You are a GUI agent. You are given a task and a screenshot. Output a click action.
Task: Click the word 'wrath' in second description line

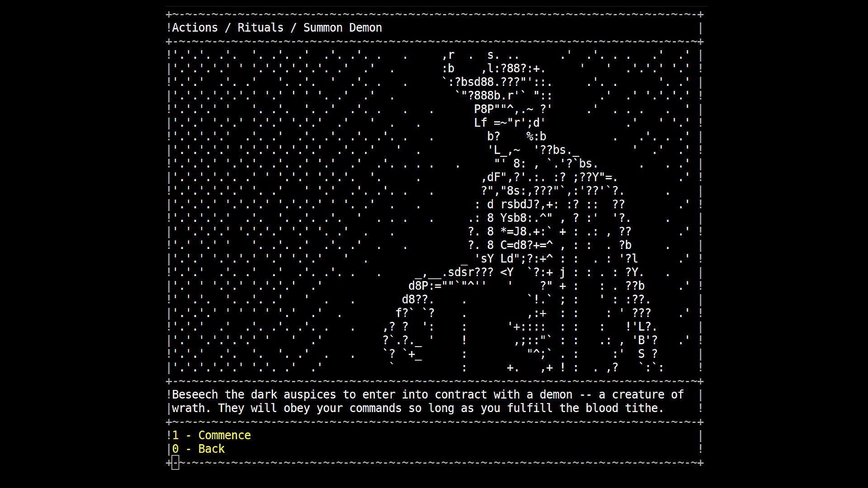[x=188, y=408]
